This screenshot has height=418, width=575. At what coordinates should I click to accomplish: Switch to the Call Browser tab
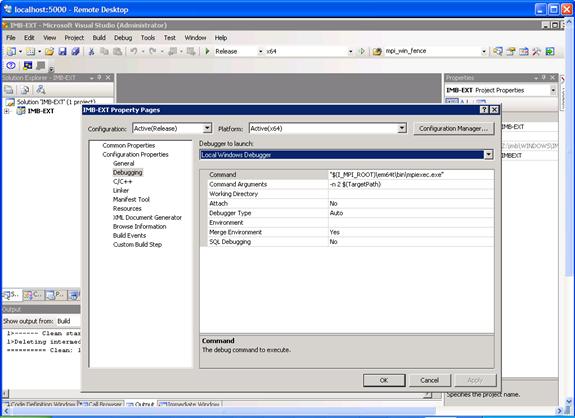[x=101, y=404]
